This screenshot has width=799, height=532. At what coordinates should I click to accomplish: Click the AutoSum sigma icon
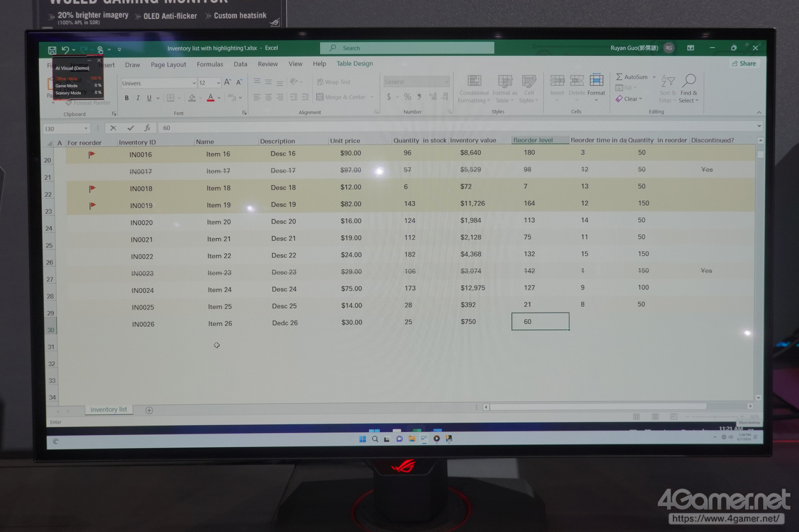pyautogui.click(x=619, y=77)
